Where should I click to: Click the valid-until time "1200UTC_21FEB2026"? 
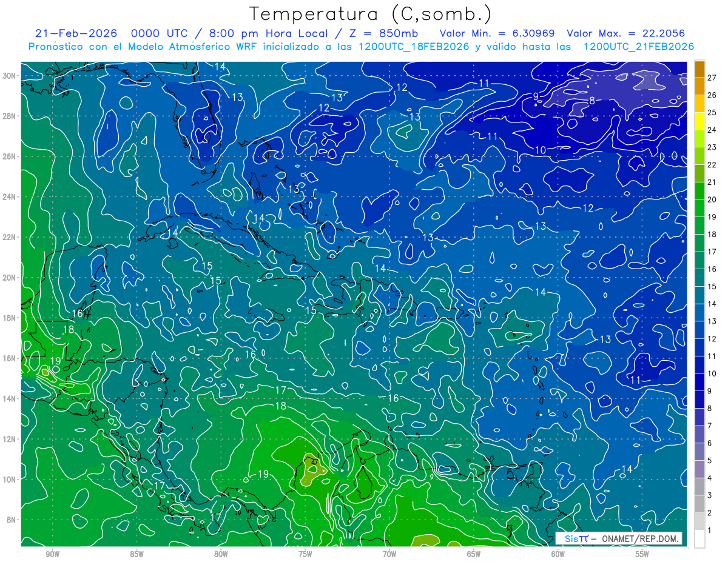tap(638, 47)
